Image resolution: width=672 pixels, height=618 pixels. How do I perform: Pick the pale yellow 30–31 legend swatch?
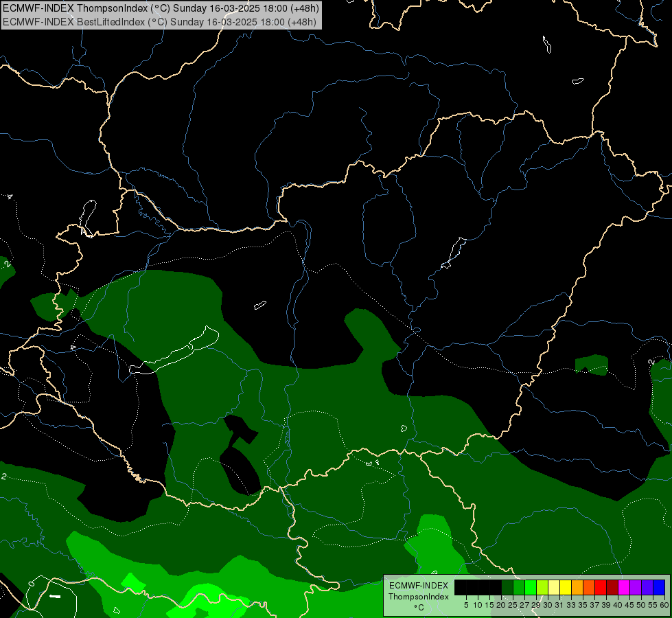click(x=554, y=588)
